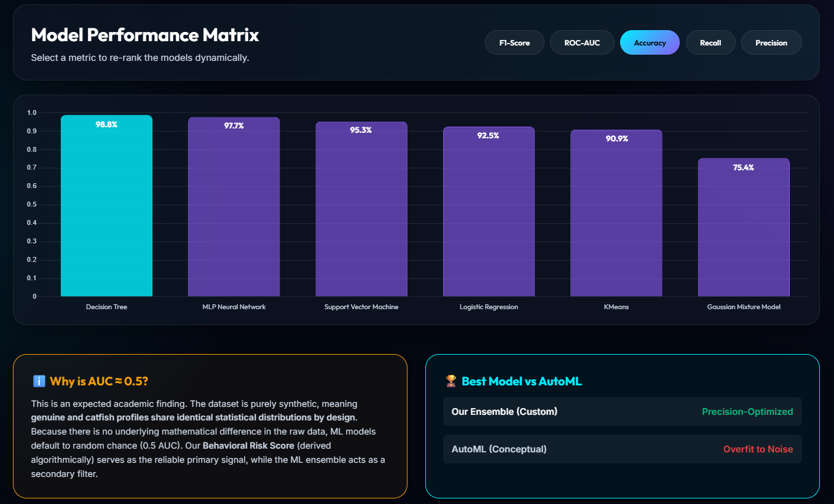Click the Our Ensemble (Custom) row
Image resolution: width=834 pixels, height=504 pixels.
[622, 412]
